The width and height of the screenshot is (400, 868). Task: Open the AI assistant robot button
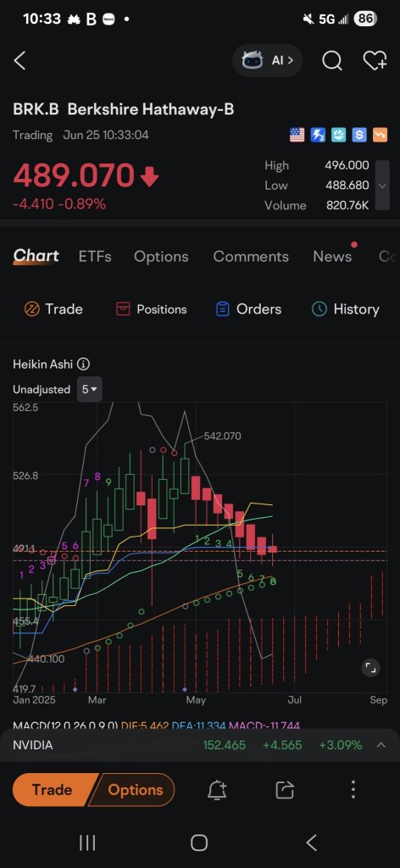tap(268, 60)
